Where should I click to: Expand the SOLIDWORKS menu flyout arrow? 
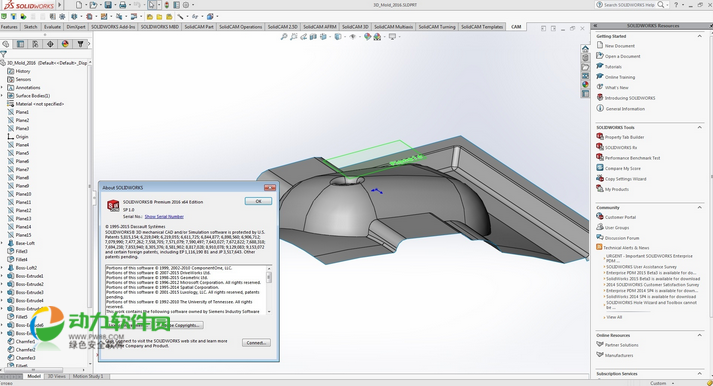[x=60, y=5]
